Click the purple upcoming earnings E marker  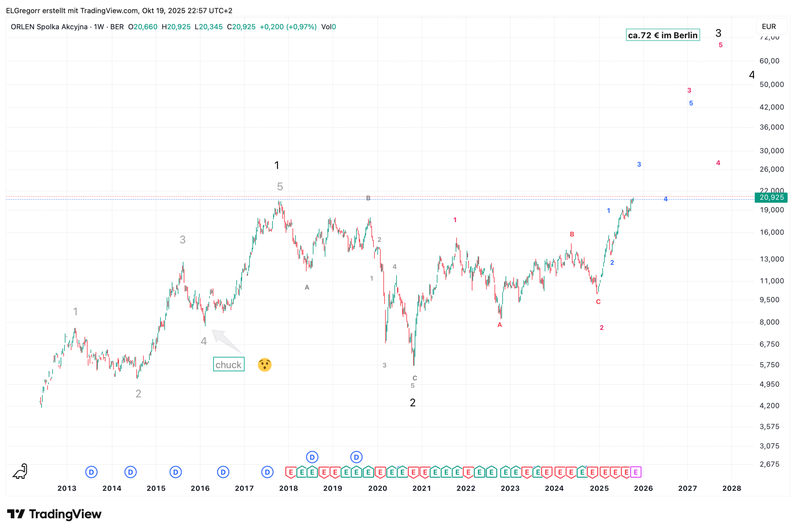[x=636, y=472]
